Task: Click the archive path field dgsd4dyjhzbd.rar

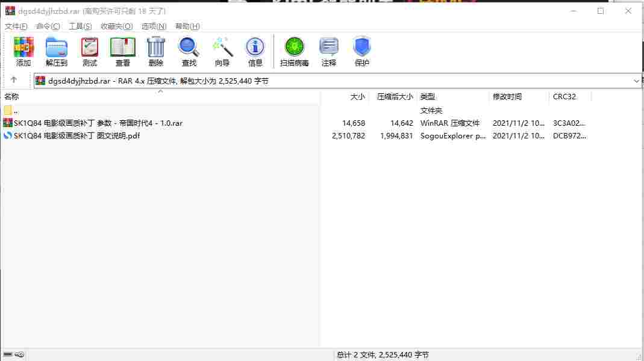Action: (337, 81)
